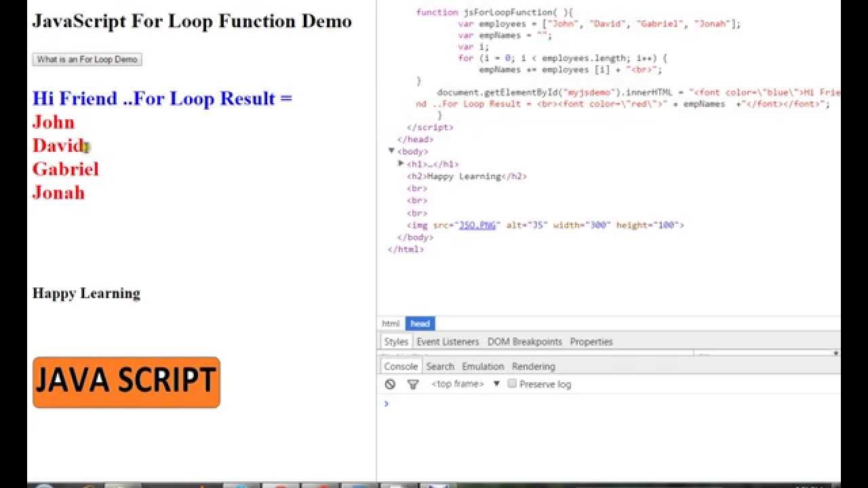Select the Console drawer tab

[x=401, y=366]
